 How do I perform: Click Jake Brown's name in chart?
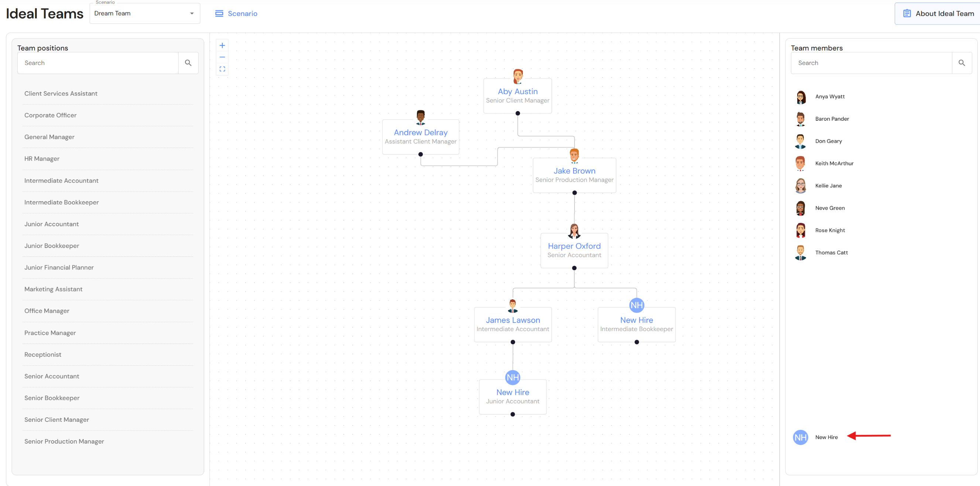(x=574, y=171)
